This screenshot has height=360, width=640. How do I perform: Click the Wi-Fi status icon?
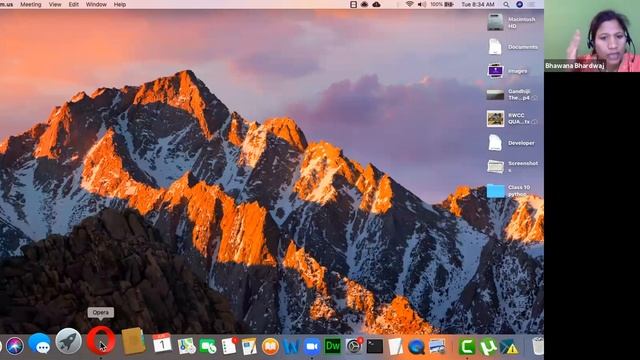[409, 4]
